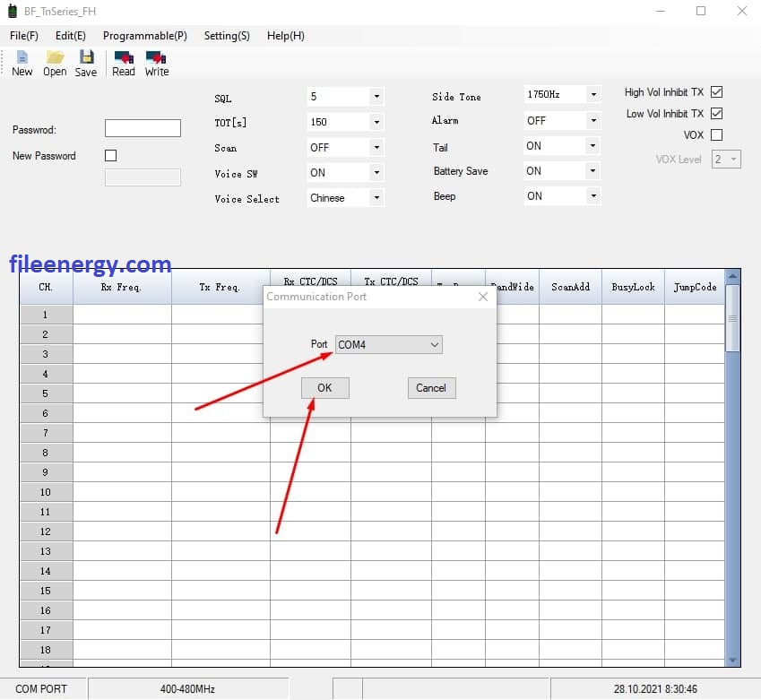Click the Write to radio icon
The image size is (761, 700).
coord(156,63)
